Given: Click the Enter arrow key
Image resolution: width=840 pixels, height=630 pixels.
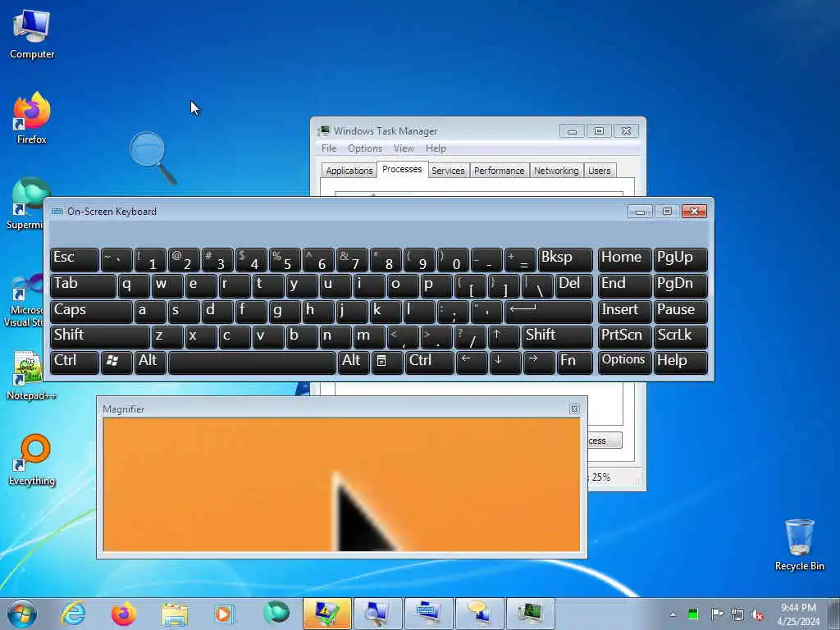Looking at the screenshot, I should 549,311.
